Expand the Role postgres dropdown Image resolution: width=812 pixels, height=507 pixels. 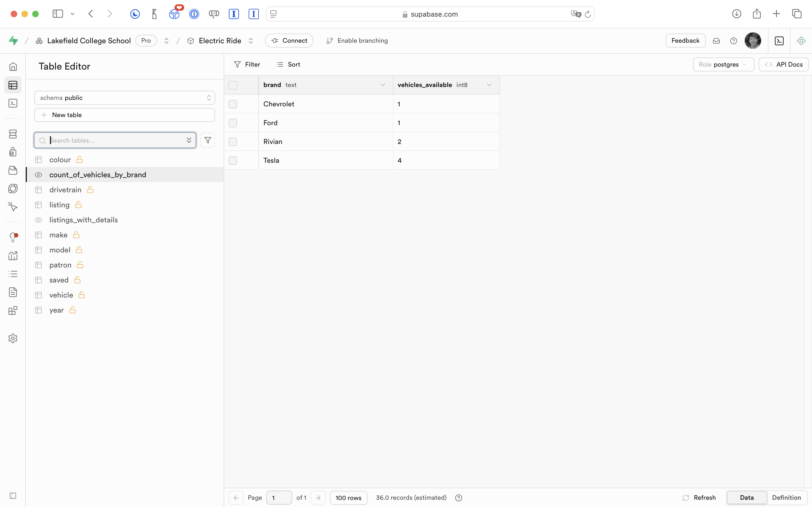click(723, 64)
